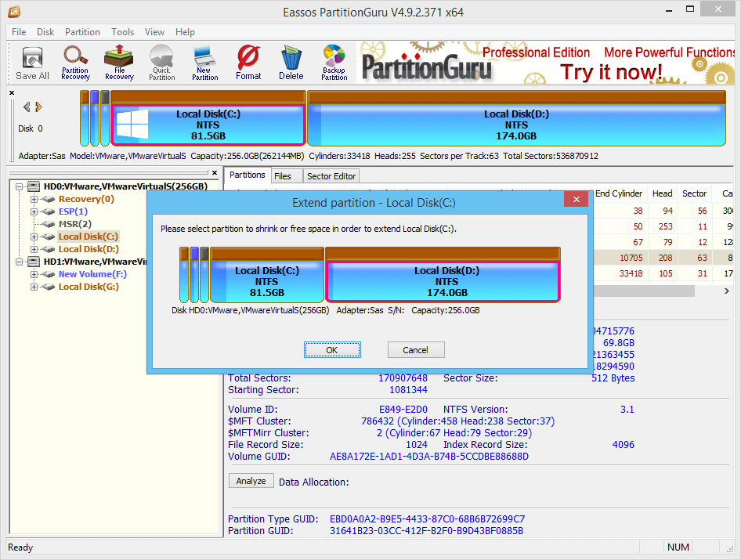Open the File menu
741x560 pixels.
pyautogui.click(x=19, y=32)
